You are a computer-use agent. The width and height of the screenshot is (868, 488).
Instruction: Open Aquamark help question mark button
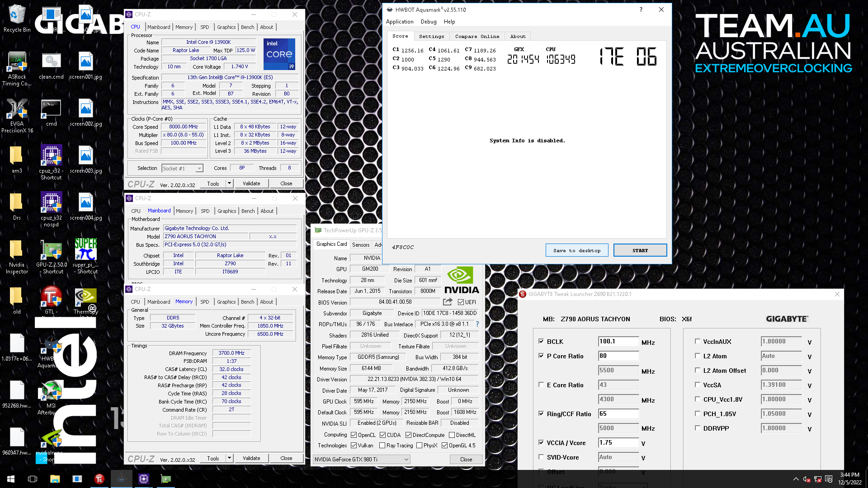[641, 9]
